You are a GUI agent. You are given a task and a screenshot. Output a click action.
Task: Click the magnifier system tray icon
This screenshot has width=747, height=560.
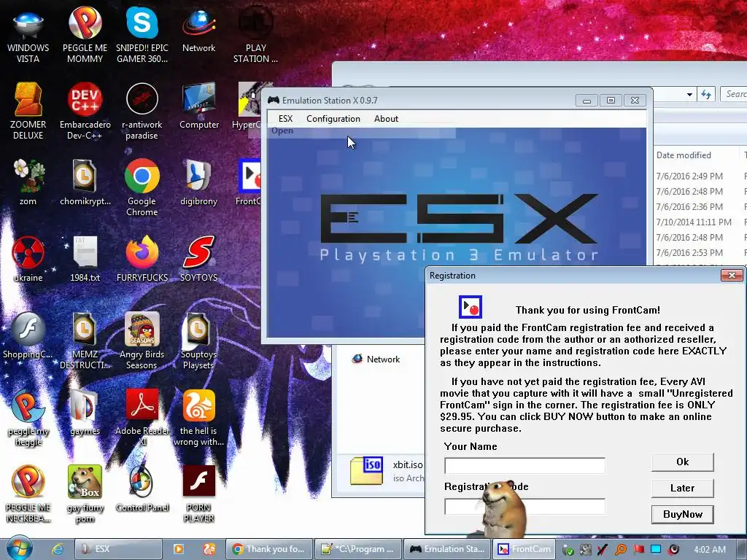pyautogui.click(x=620, y=550)
